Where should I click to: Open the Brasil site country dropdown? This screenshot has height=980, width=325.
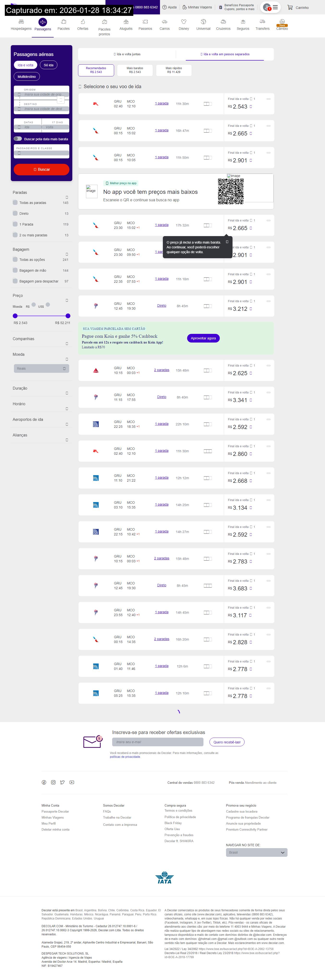tap(256, 852)
